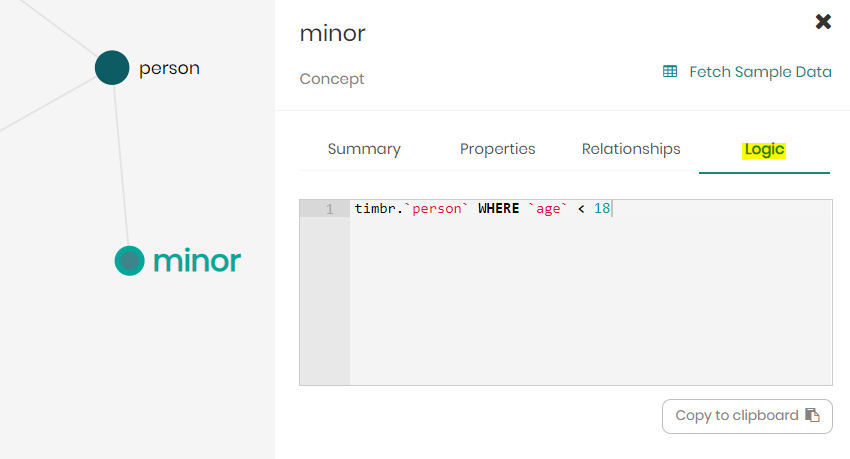Click the table icon beside Fetch Sample Data

coord(670,72)
